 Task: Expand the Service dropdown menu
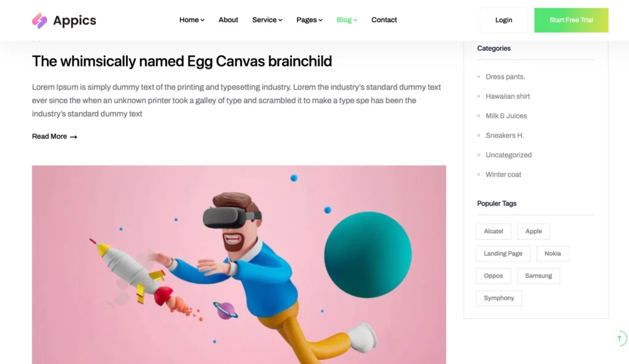coord(267,20)
